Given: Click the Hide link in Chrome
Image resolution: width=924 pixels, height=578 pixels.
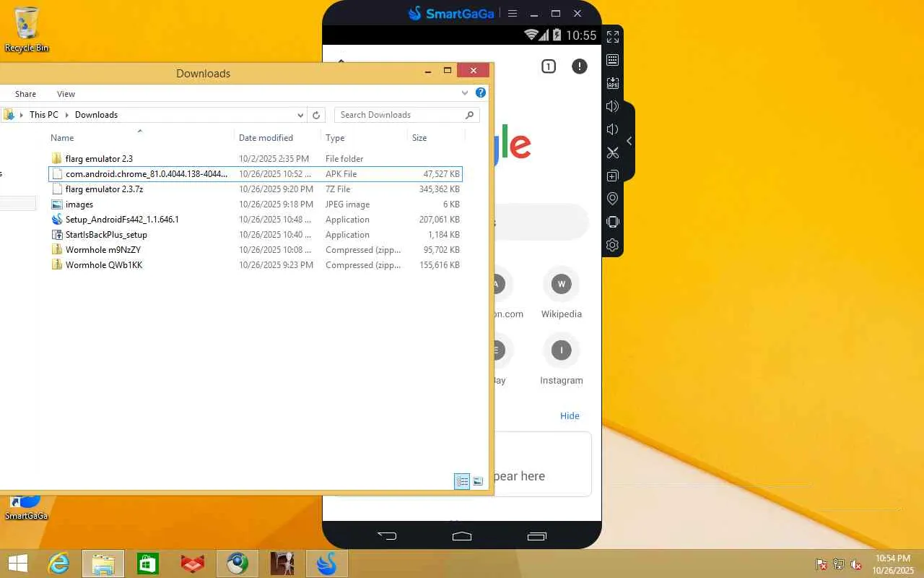Looking at the screenshot, I should tap(570, 415).
